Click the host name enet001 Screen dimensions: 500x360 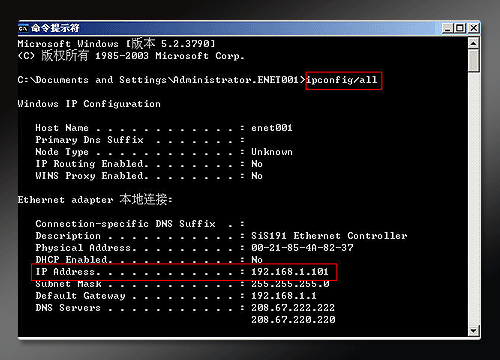pos(272,128)
